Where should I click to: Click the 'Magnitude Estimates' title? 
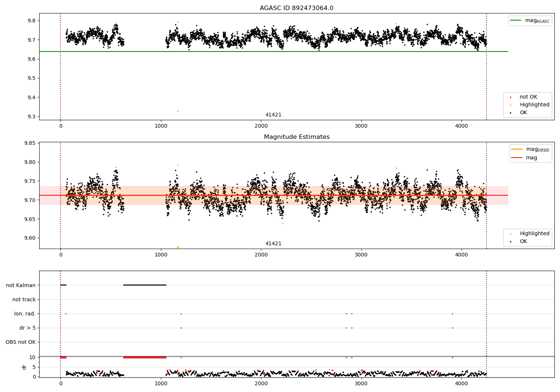297,137
